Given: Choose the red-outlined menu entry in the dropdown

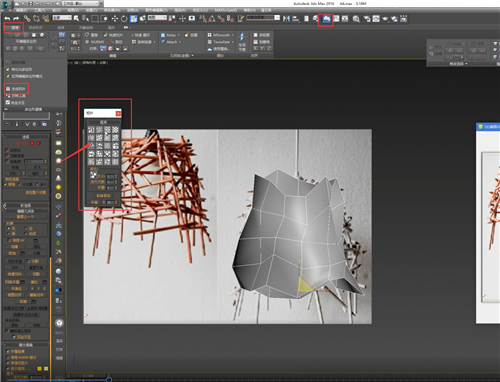Looking at the screenshot, I should point(16,89).
